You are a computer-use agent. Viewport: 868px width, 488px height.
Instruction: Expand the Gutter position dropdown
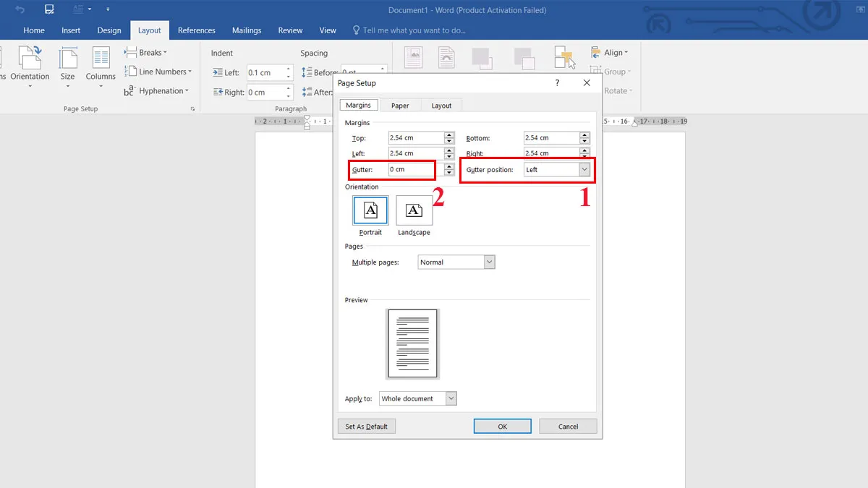point(584,169)
